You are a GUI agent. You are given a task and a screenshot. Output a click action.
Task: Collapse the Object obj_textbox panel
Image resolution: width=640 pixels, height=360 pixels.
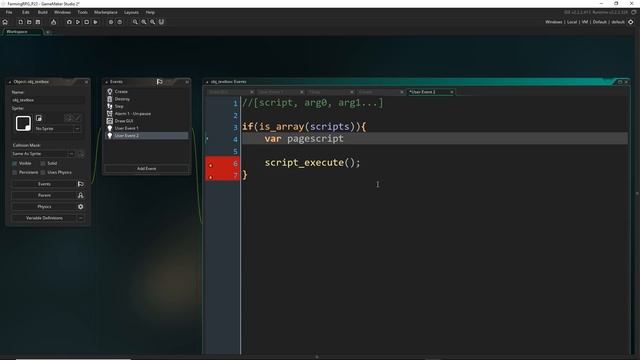pos(10,82)
